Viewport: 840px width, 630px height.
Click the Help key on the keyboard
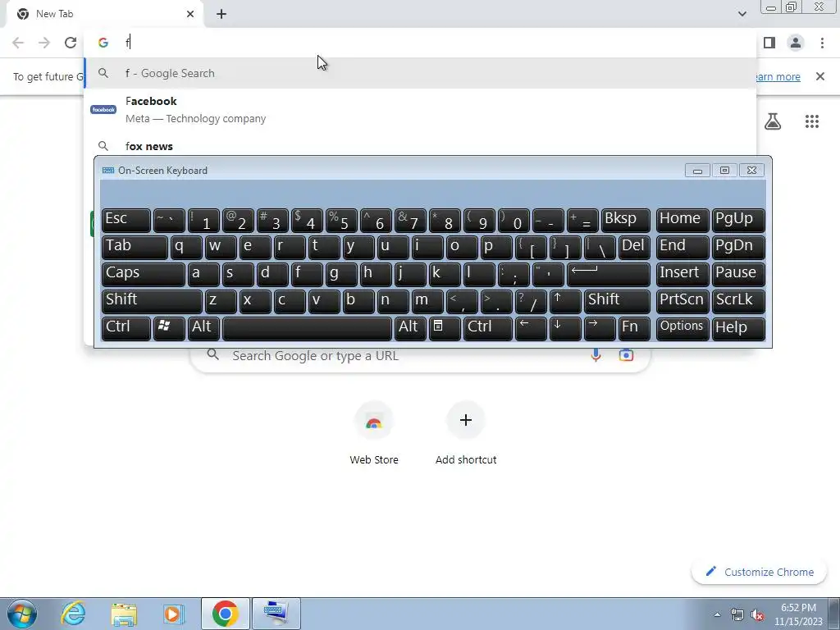point(738,328)
